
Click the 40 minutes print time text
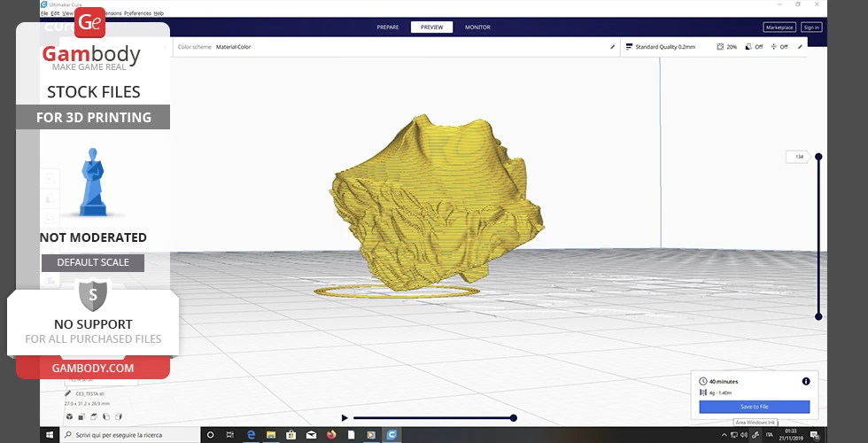pos(724,382)
